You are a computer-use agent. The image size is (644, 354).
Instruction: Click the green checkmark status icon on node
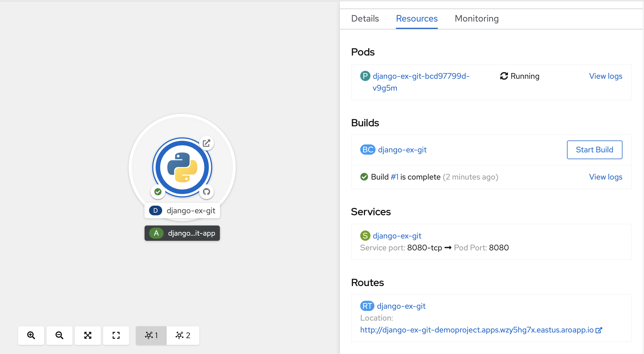click(158, 192)
